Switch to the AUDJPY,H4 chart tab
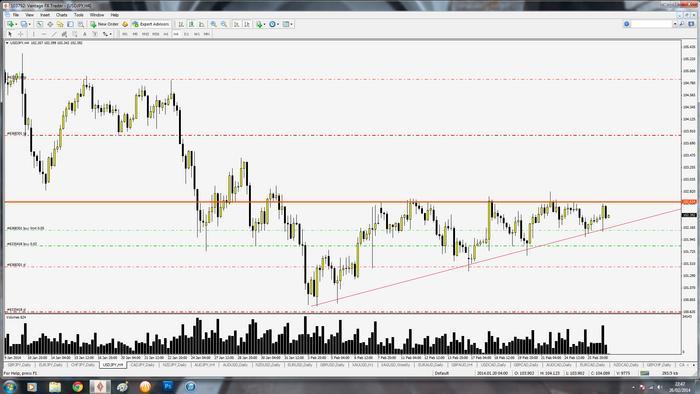 coord(205,365)
